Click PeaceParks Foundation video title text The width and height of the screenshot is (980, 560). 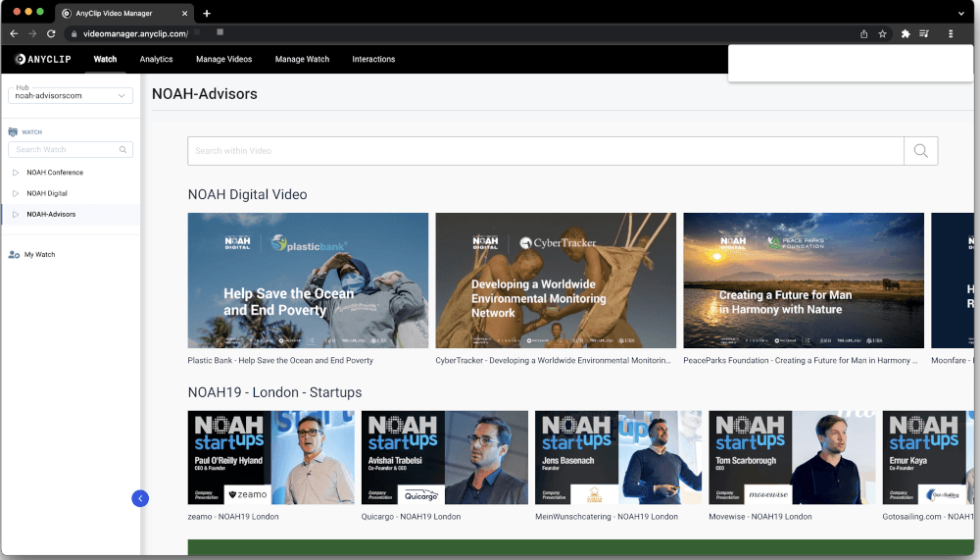[x=800, y=360]
